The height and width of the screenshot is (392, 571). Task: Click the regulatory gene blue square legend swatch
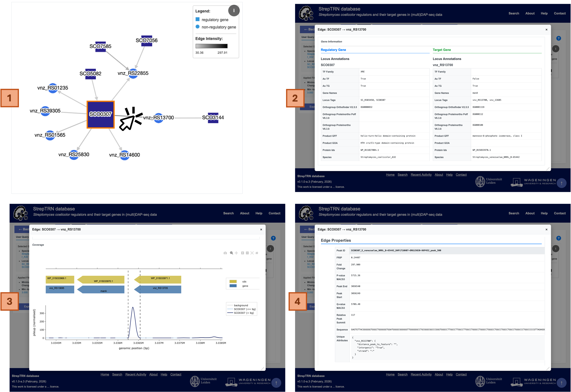coord(197,19)
